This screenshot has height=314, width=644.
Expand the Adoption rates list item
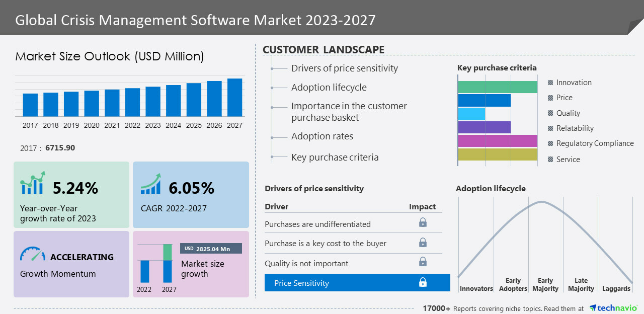pyautogui.click(x=323, y=136)
